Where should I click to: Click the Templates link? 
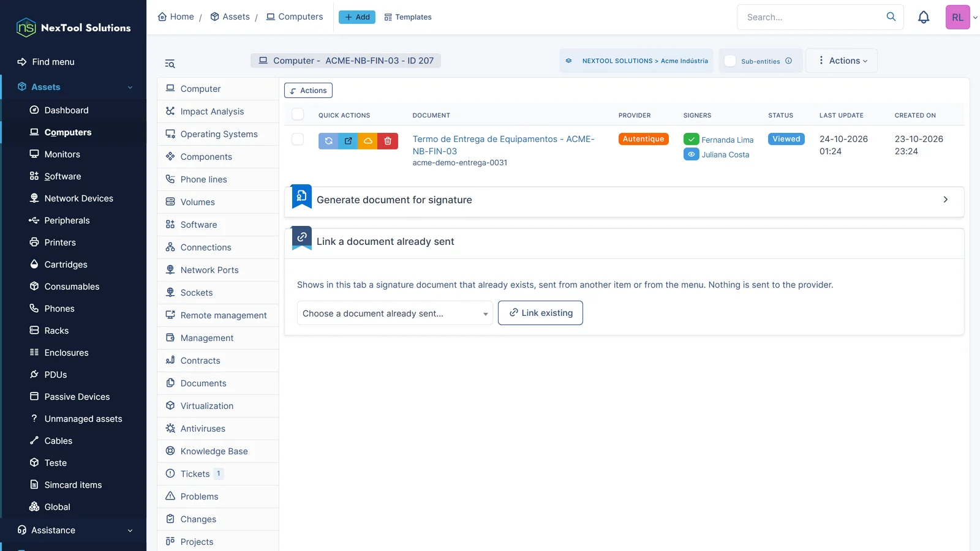[x=408, y=17]
